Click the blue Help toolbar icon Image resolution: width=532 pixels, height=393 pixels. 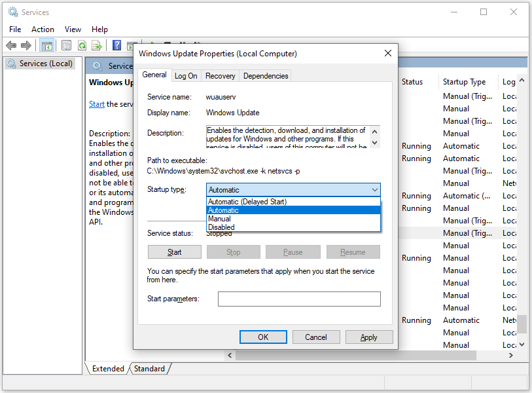[x=116, y=45]
